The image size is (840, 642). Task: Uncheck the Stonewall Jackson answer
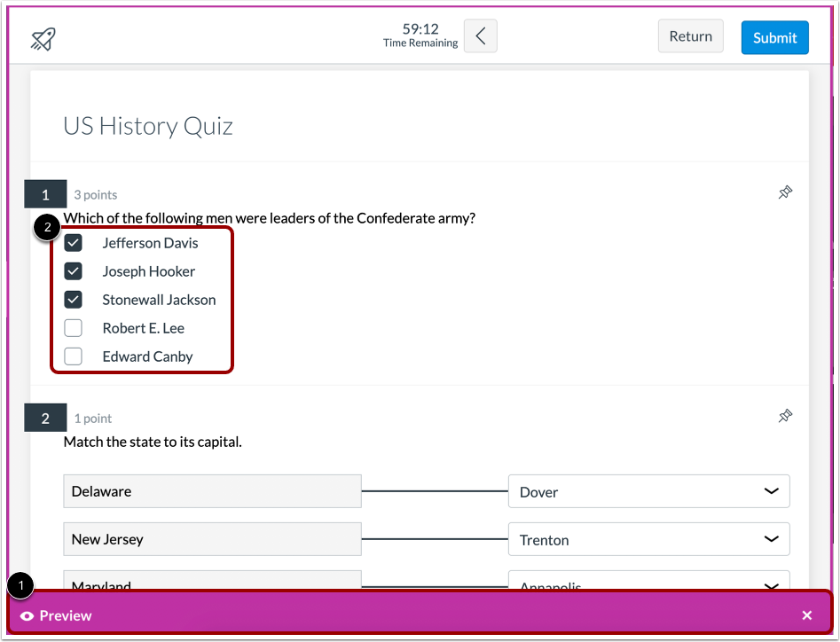pyautogui.click(x=73, y=299)
